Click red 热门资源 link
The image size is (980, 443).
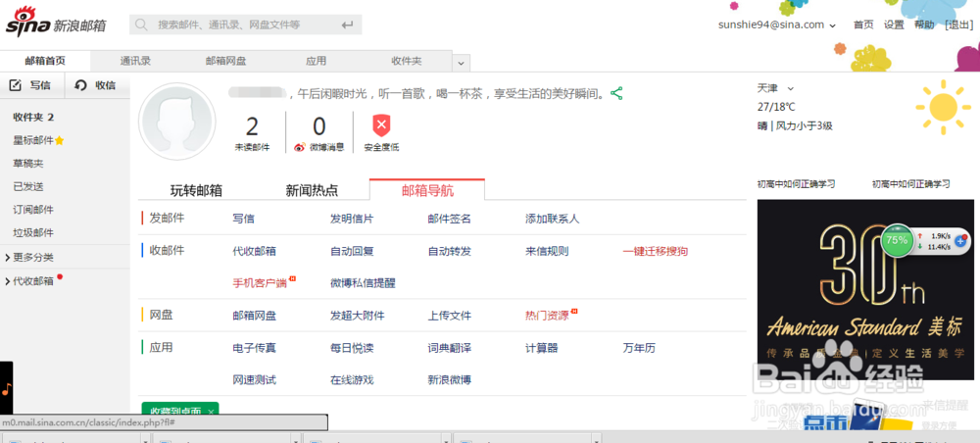tap(547, 317)
